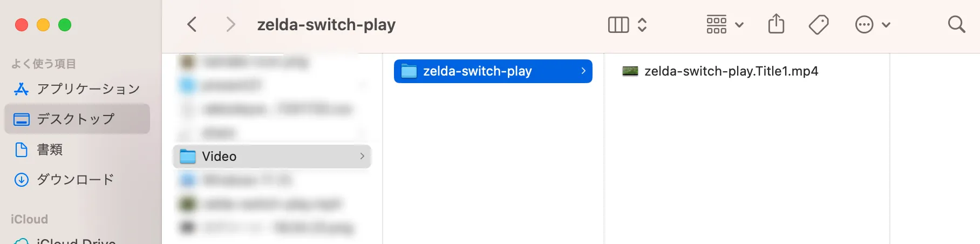Expand the action menu dropdown chevron
Viewport: 980px width, 244px height.
[886, 25]
